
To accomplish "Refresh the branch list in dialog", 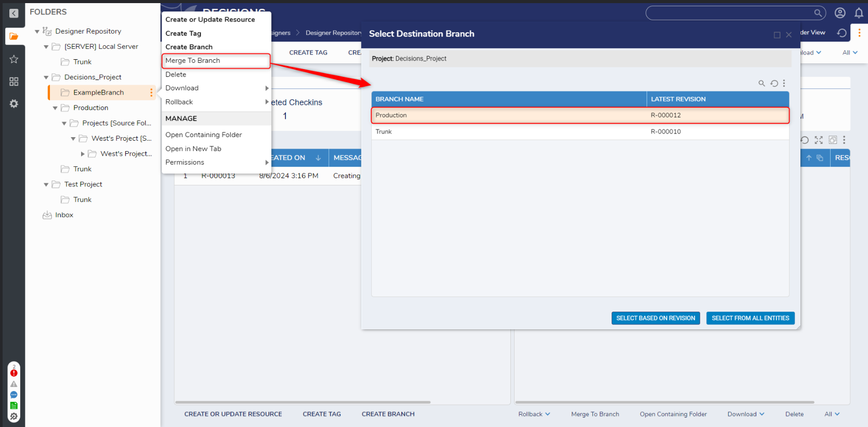I will point(774,83).
